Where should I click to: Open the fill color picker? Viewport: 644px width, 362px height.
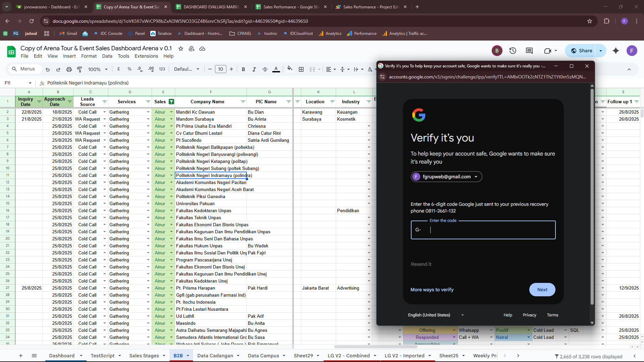pos(289,69)
